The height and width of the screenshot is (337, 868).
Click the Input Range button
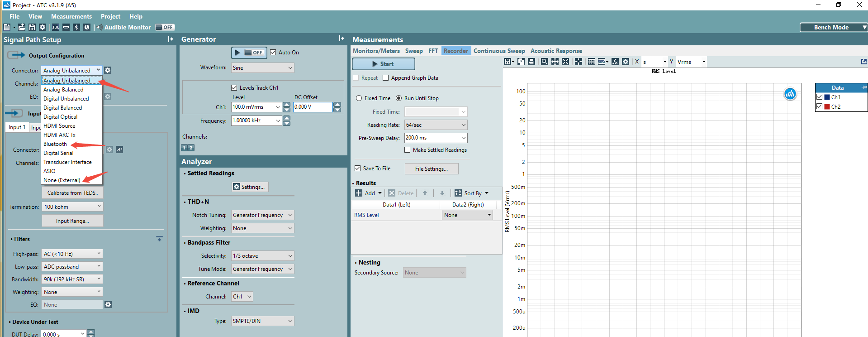click(x=72, y=221)
